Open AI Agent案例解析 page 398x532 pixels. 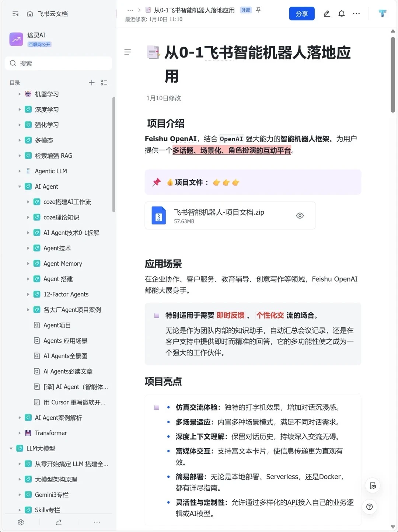59,418
